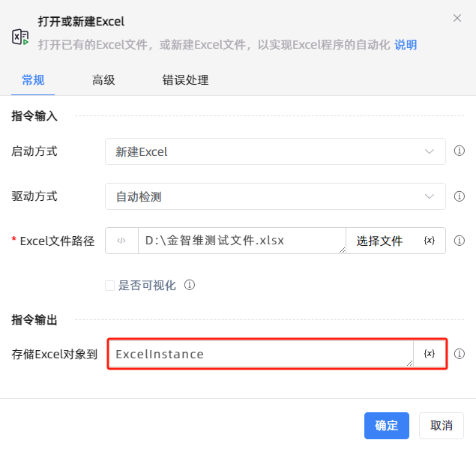Switch to the 高级 tab
The width and height of the screenshot is (476, 449).
[x=103, y=80]
